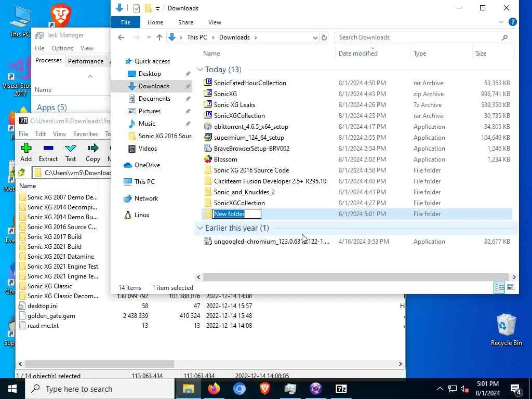
Task: Select Documents in the navigation pane
Action: [154, 99]
